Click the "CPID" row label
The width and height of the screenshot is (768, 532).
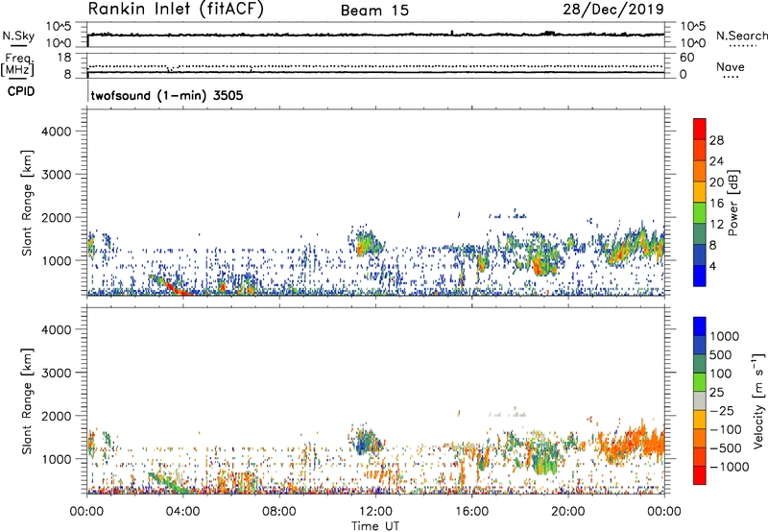[21, 91]
